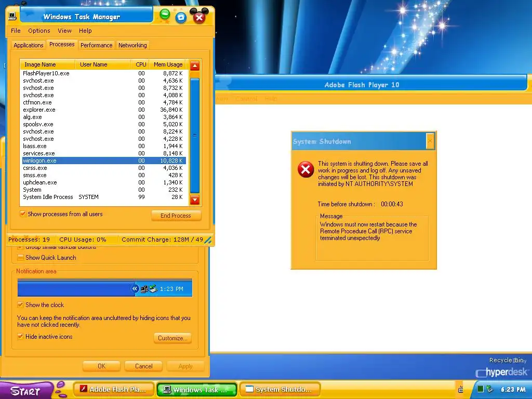Select spoolsv.exe process row

103,124
